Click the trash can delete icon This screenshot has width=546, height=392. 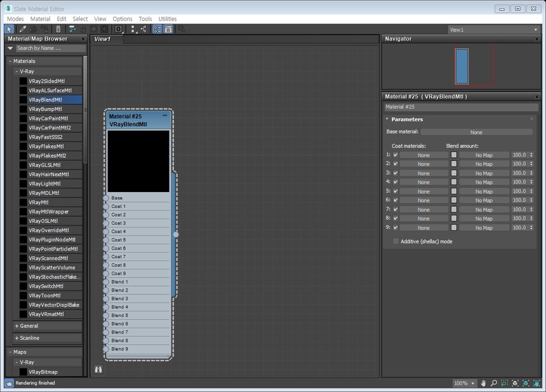coord(58,29)
